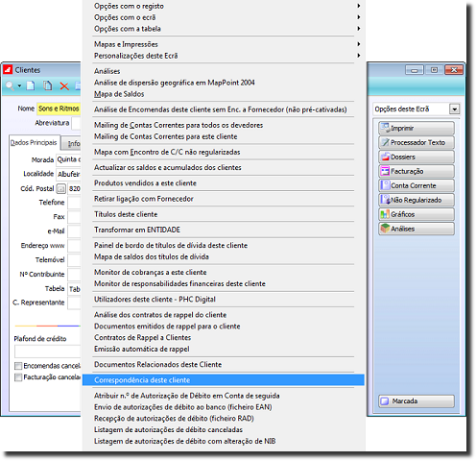Screen dimensions: 476x461
Task: Click the new record blank page icon
Action: tap(31, 85)
